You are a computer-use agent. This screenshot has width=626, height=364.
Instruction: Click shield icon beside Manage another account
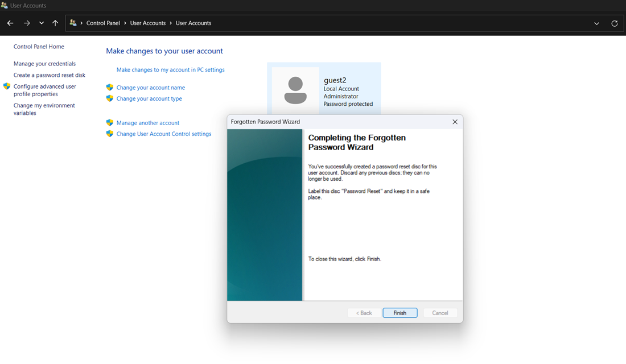[110, 123]
